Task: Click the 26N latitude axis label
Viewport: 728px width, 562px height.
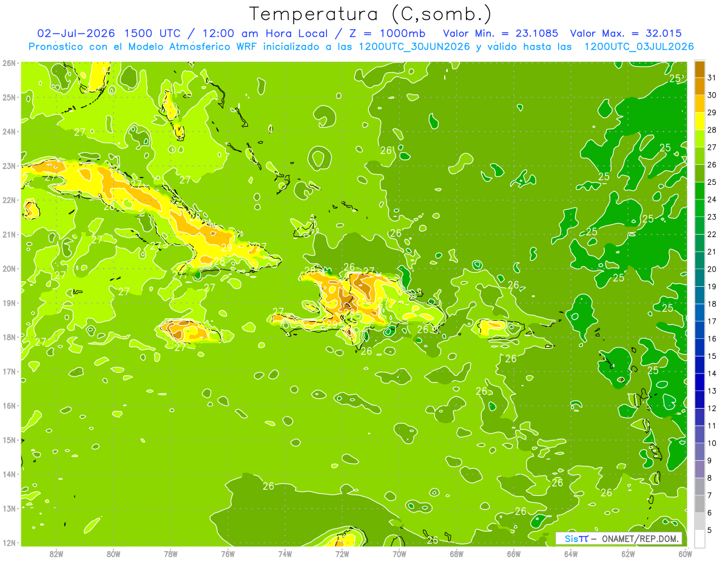Action: pos(9,62)
